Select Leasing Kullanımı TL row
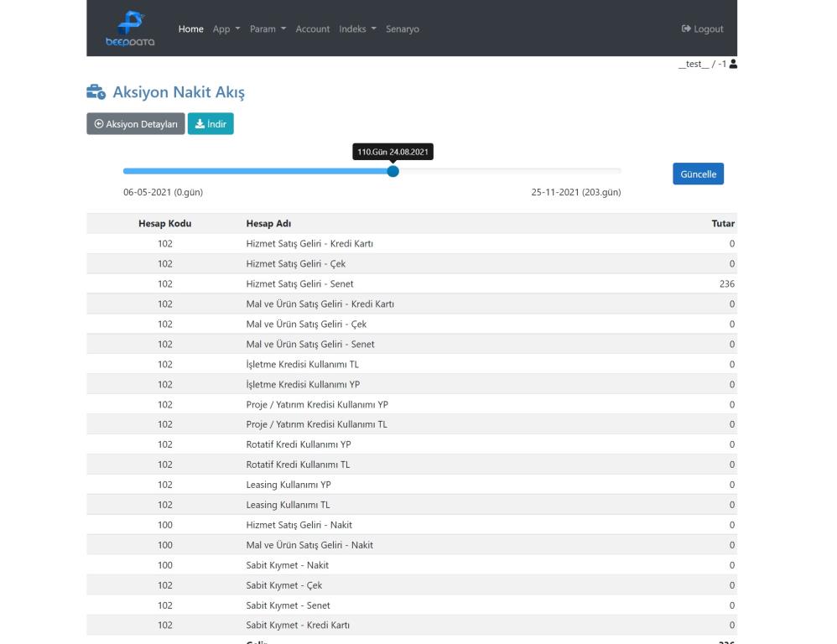This screenshot has height=644, width=837. pyautogui.click(x=412, y=505)
